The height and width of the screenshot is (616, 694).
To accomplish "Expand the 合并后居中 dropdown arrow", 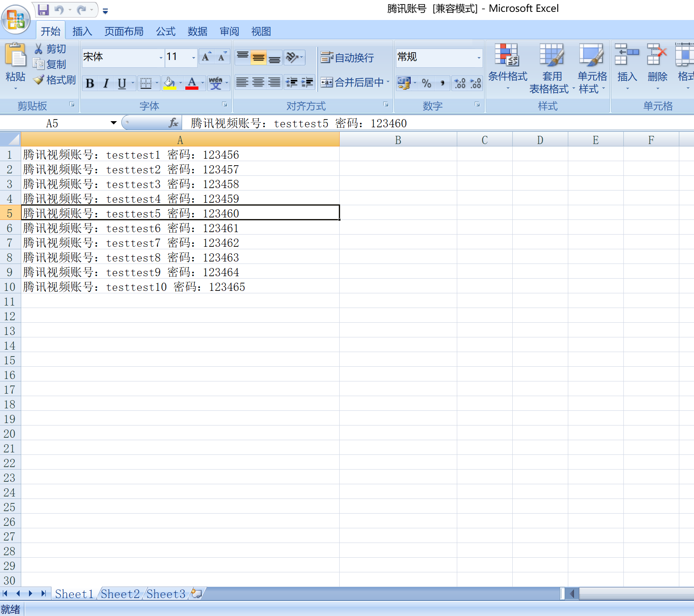I will pos(388,82).
